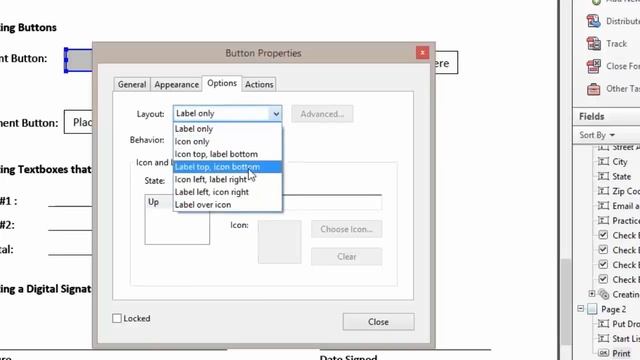This screenshot has height=360, width=640.
Task: Click the Creating group icon
Action: click(604, 294)
